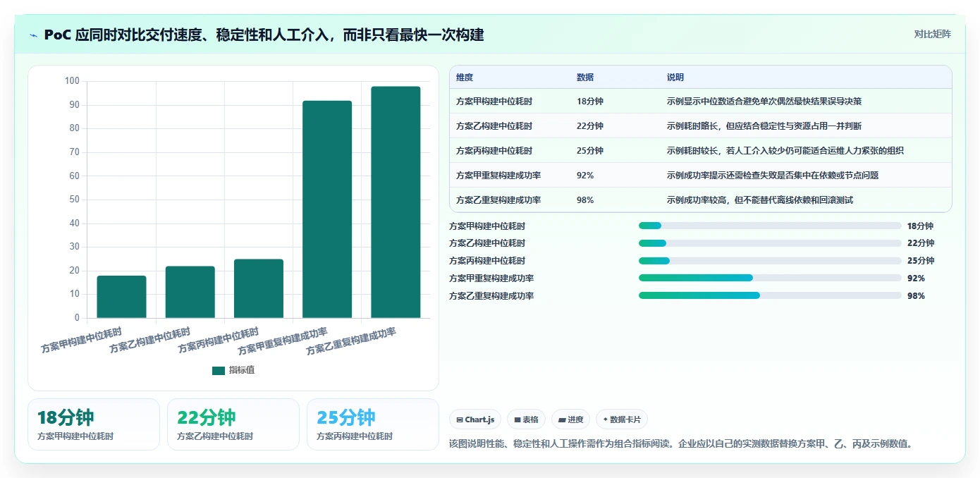Click the 18分钟 table cell
Screen dimensions: 980x478
pyautogui.click(x=590, y=102)
